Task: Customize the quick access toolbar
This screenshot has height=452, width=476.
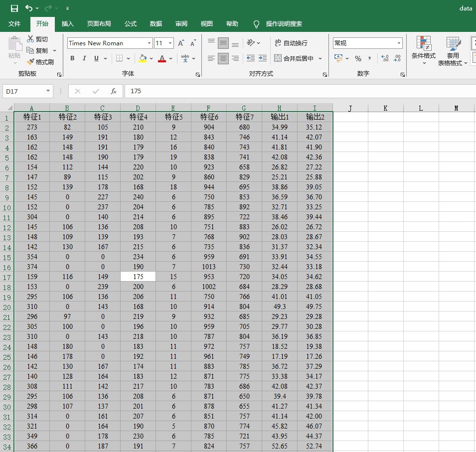Action: (x=68, y=8)
